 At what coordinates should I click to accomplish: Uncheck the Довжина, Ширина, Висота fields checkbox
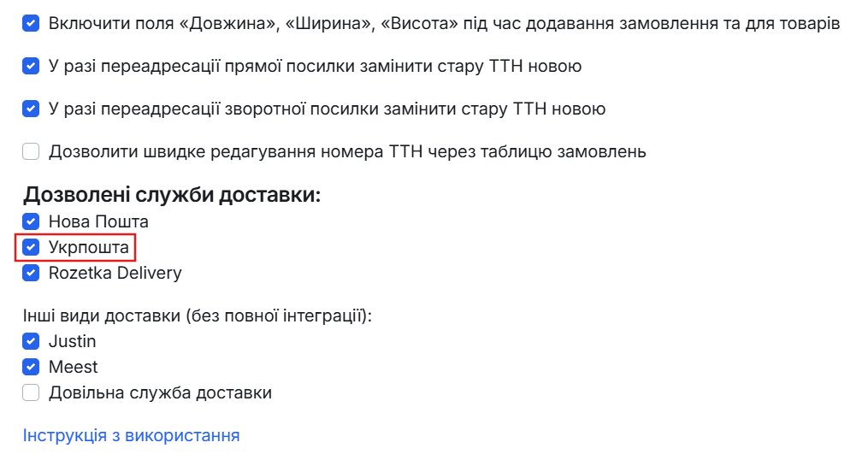click(x=31, y=23)
